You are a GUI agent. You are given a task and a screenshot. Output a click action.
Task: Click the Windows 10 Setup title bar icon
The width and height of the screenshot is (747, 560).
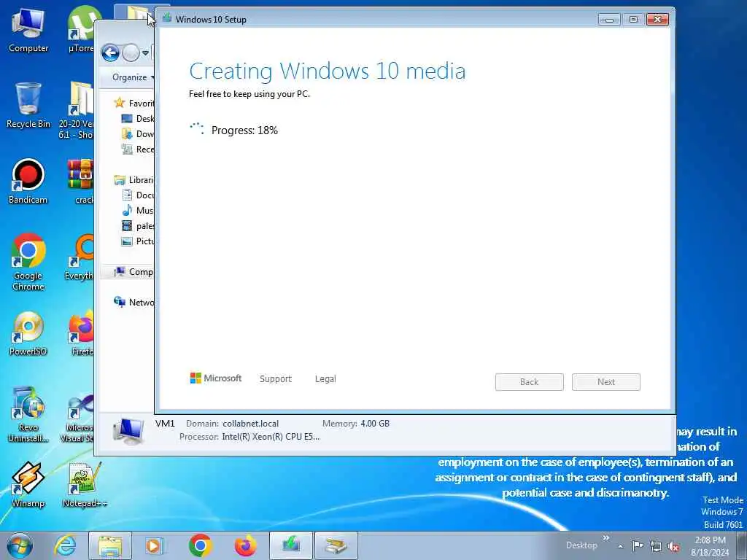166,18
